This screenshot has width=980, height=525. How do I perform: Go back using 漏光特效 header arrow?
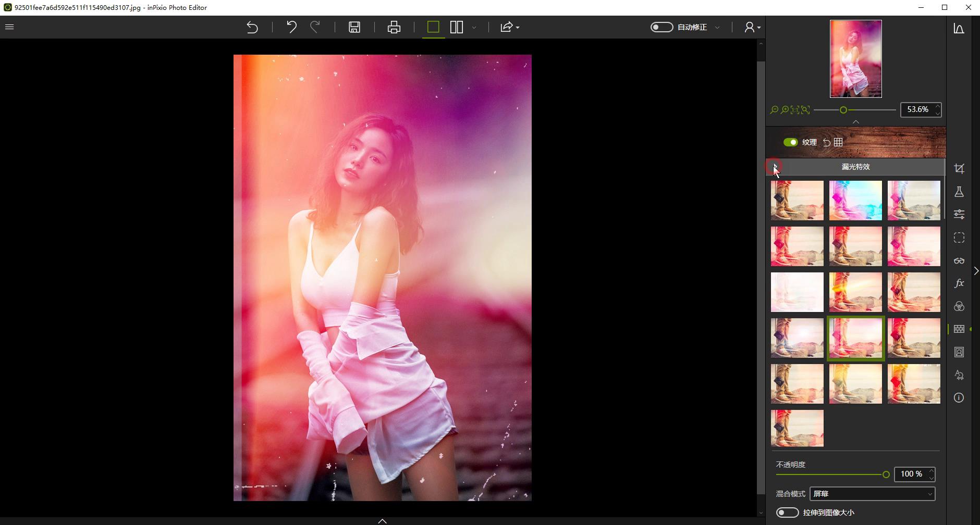pos(775,167)
